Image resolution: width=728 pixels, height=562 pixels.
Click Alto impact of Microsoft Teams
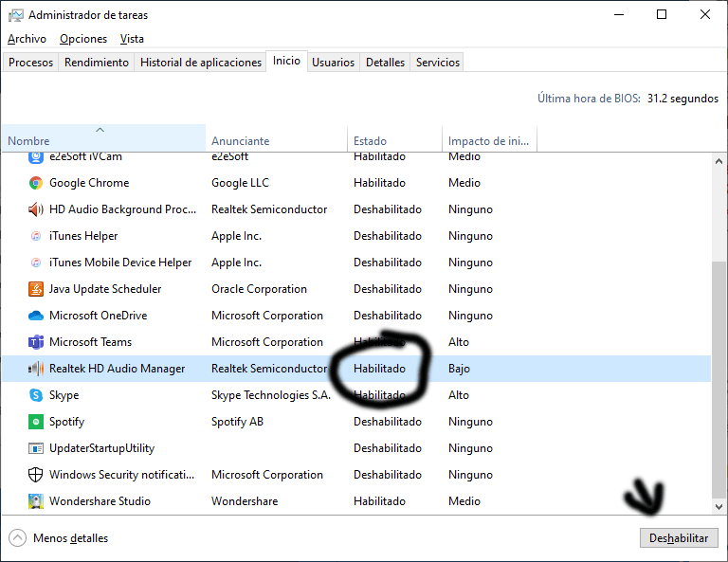pos(459,342)
